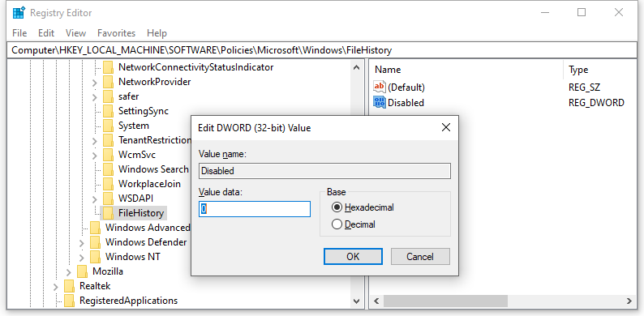The height and width of the screenshot is (316, 644).
Task: Click the WorkplaceJoin folder icon
Action: tap(108, 184)
